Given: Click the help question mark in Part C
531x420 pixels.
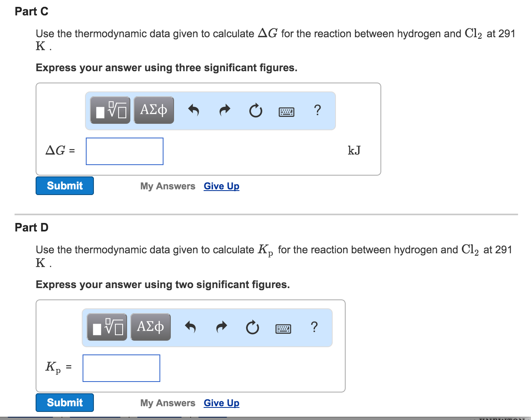Looking at the screenshot, I should pos(318,110).
